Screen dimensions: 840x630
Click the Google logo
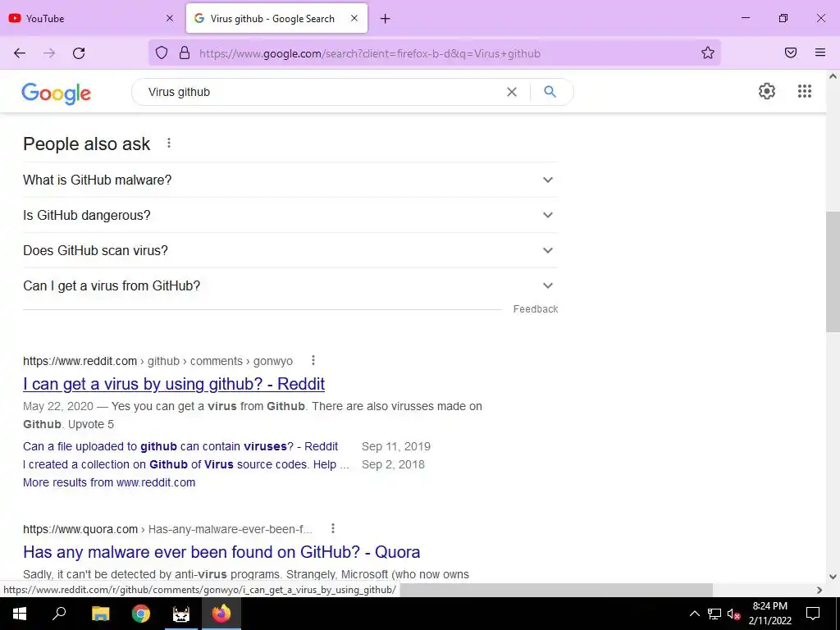[57, 94]
